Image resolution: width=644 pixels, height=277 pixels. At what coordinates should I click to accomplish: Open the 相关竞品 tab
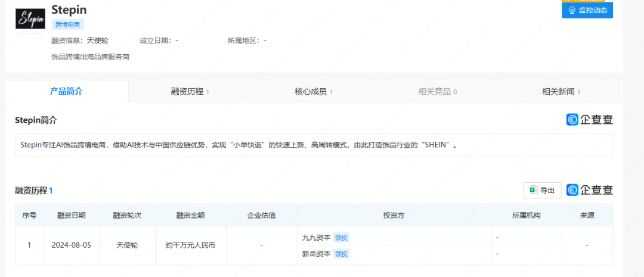pos(438,92)
